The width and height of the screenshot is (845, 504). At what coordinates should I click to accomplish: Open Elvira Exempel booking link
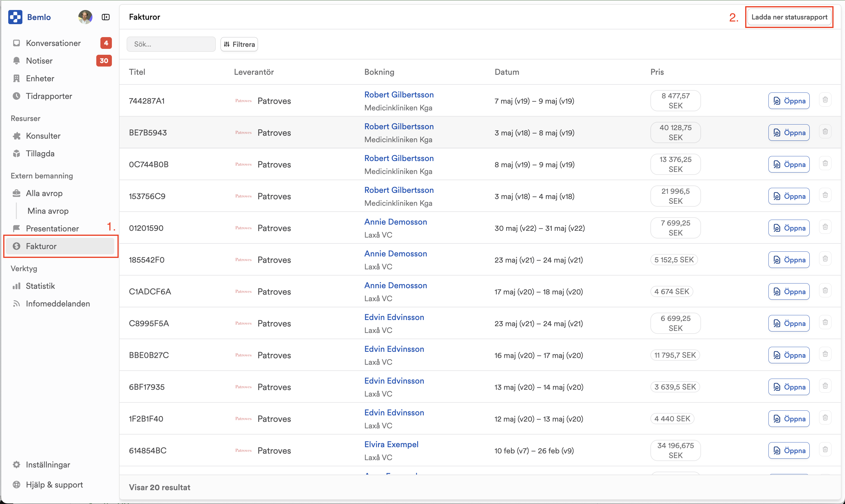391,445
